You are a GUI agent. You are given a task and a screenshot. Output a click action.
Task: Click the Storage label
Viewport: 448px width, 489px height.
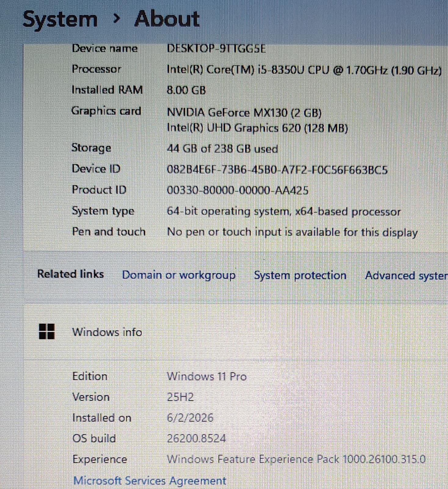(x=91, y=148)
